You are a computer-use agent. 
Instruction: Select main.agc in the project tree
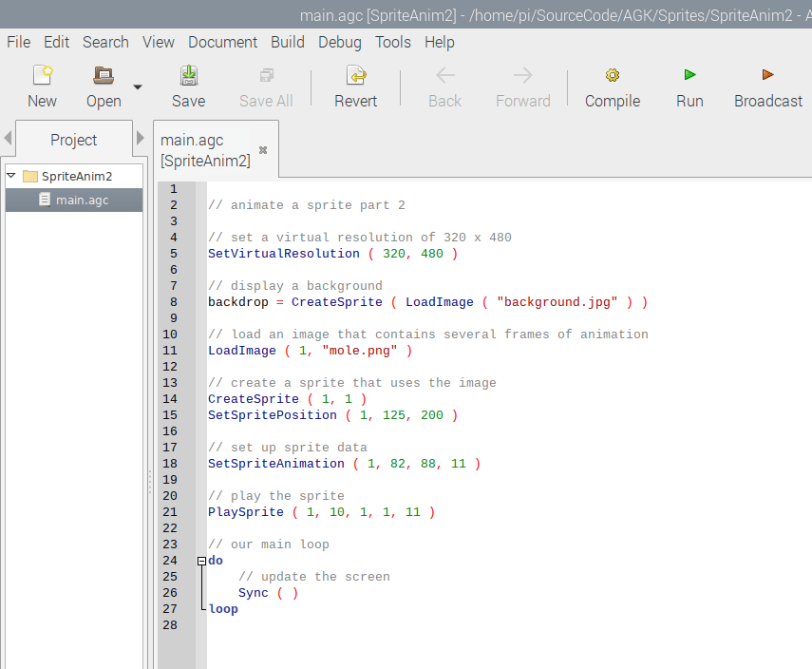pos(82,200)
